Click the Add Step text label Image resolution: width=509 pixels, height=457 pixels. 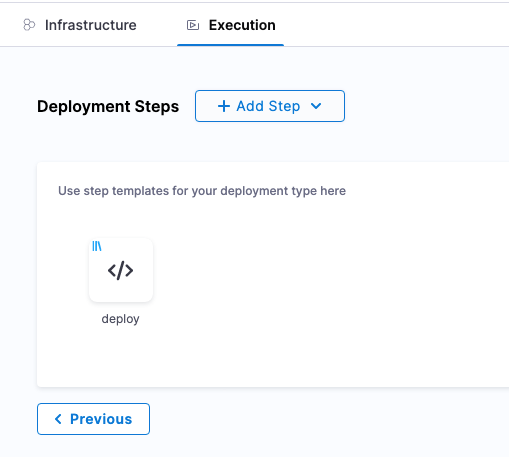[268, 106]
